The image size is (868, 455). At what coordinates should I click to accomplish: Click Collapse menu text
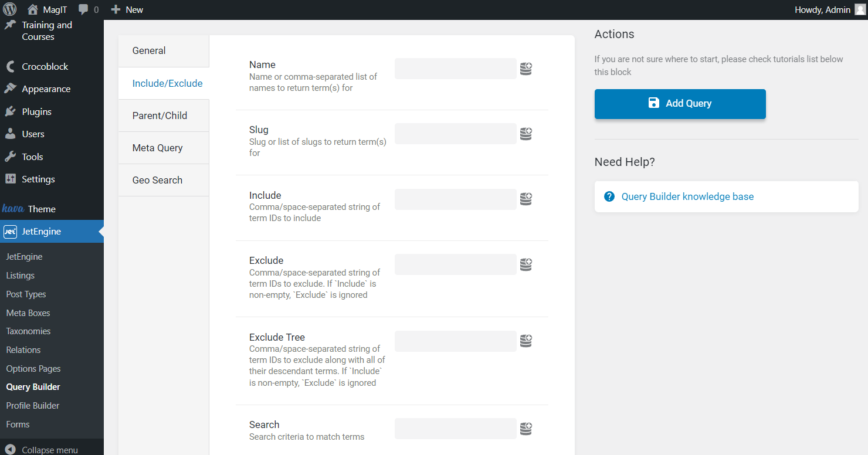[x=50, y=450]
